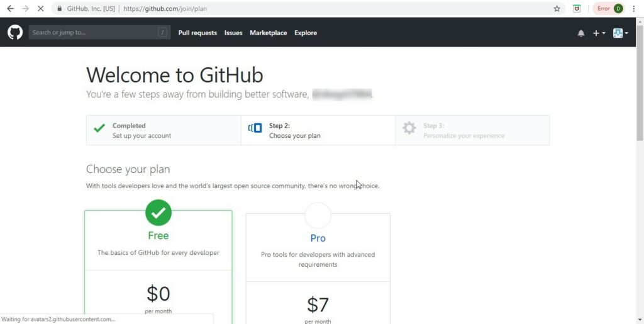
Task: Open Issues in navigation
Action: 233,33
